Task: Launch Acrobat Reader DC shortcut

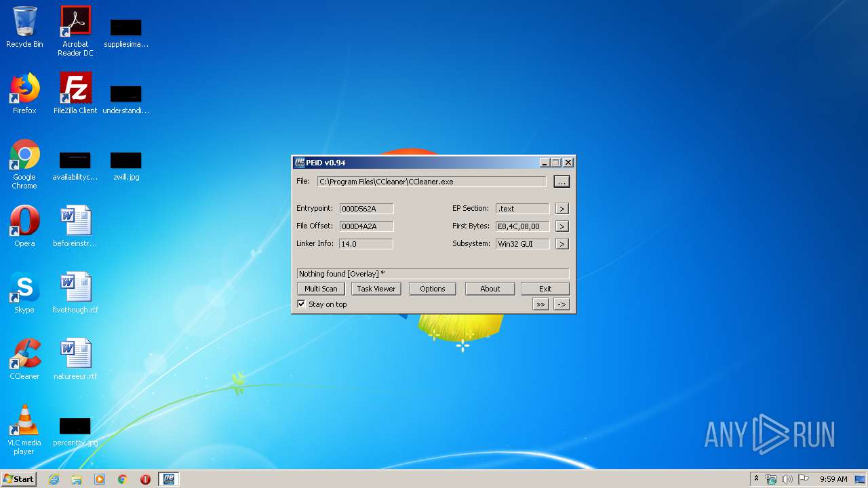Action: click(75, 31)
